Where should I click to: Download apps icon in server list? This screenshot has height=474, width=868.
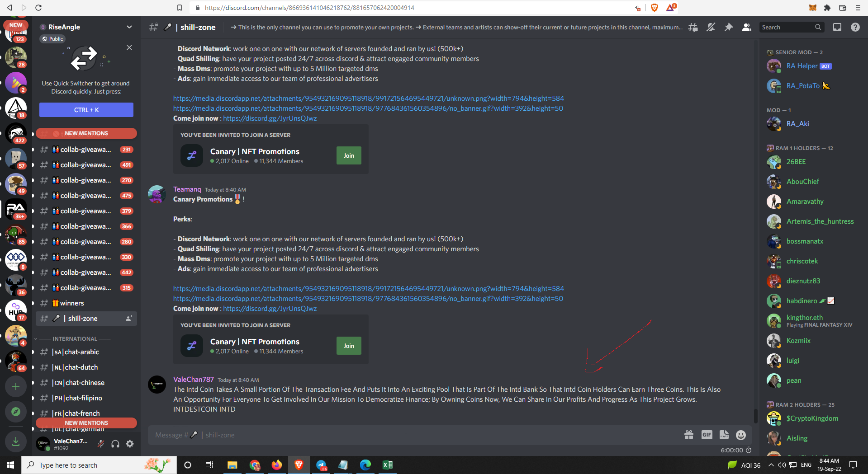(x=16, y=441)
